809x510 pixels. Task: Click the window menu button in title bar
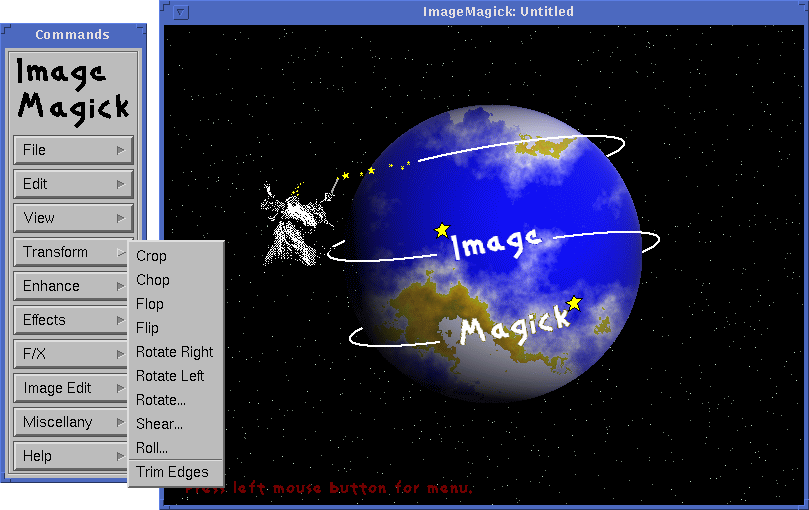tap(181, 13)
